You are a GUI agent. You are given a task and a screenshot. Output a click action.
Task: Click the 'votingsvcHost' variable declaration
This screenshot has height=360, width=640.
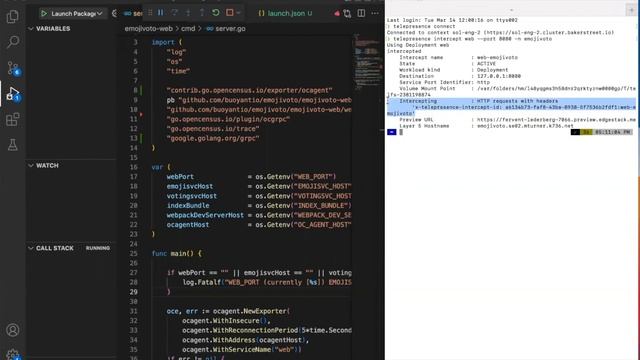click(191, 196)
